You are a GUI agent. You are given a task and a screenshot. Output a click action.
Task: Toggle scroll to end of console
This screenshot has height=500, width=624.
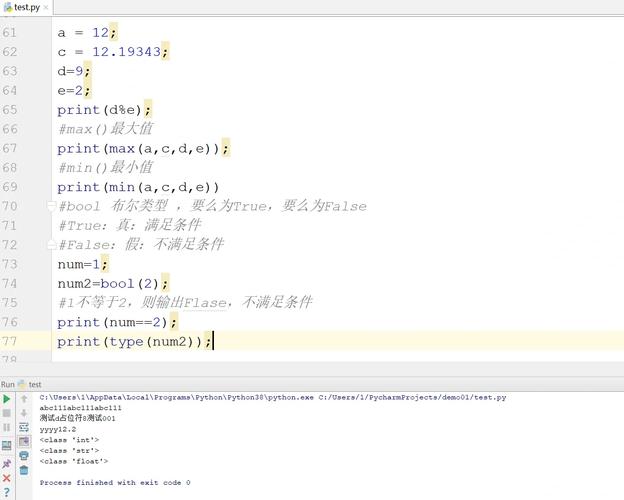point(24,441)
